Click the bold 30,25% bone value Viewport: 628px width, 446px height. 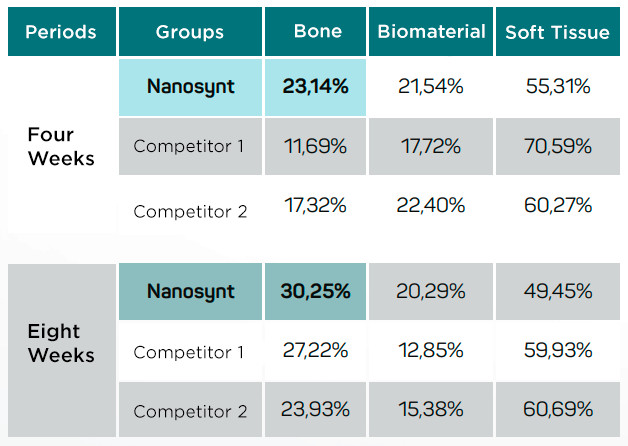pyautogui.click(x=315, y=292)
